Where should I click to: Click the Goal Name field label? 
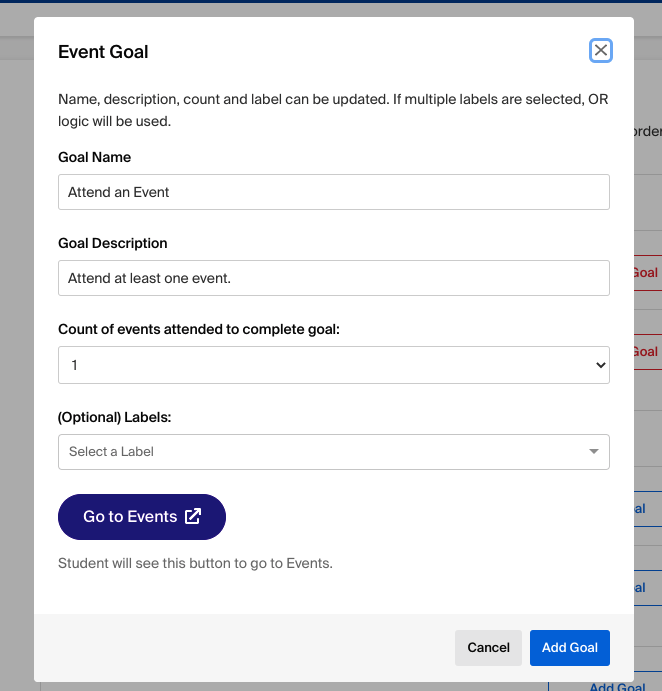[x=94, y=157]
